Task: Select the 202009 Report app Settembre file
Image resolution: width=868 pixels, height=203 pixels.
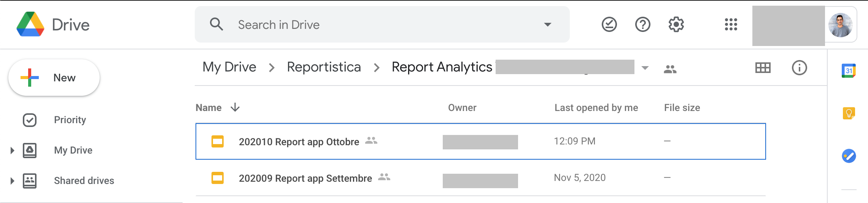Action: click(x=305, y=178)
